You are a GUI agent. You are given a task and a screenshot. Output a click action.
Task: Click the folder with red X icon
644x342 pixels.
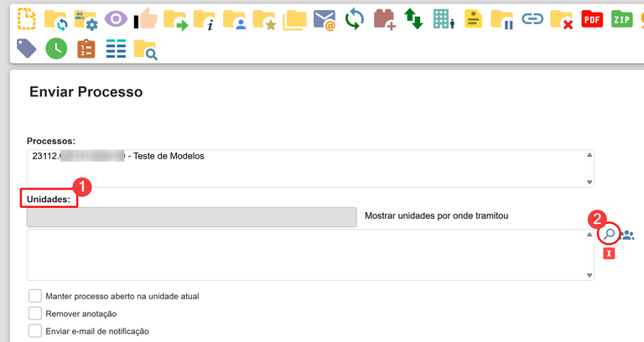pos(562,20)
